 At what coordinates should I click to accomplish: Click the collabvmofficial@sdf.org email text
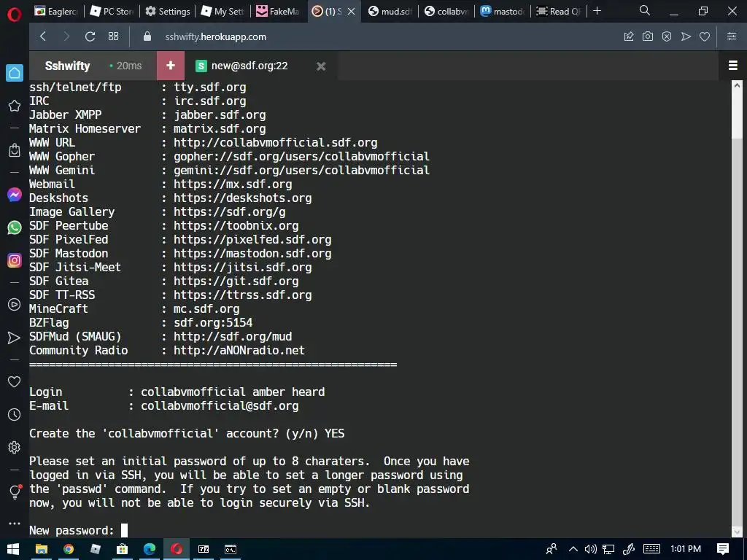coord(220,405)
